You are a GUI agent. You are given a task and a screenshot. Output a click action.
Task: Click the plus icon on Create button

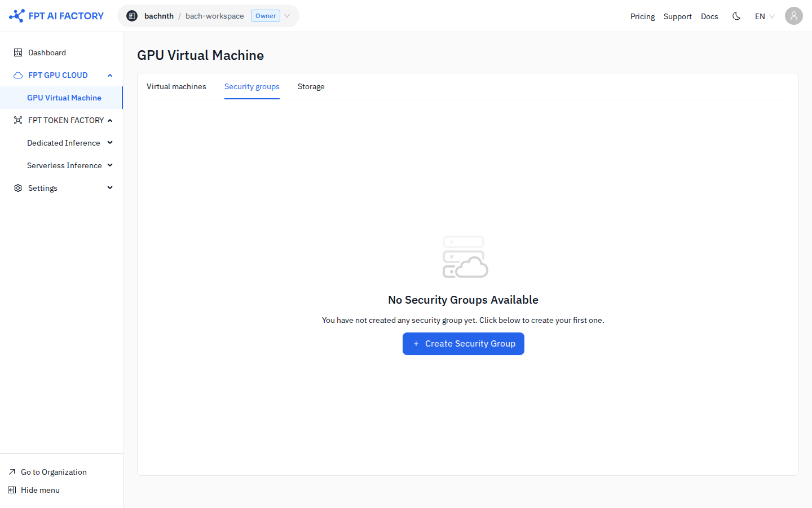pos(416,344)
